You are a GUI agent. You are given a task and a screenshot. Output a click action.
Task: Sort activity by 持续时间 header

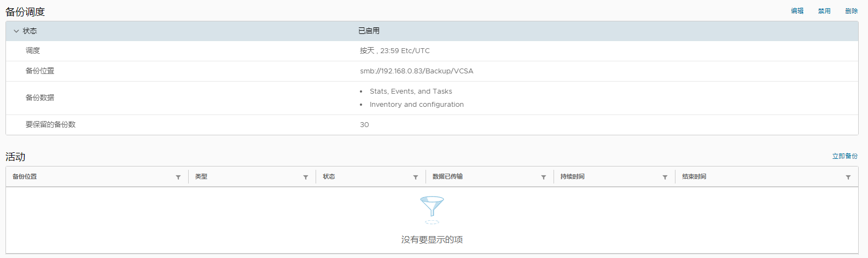[572, 177]
